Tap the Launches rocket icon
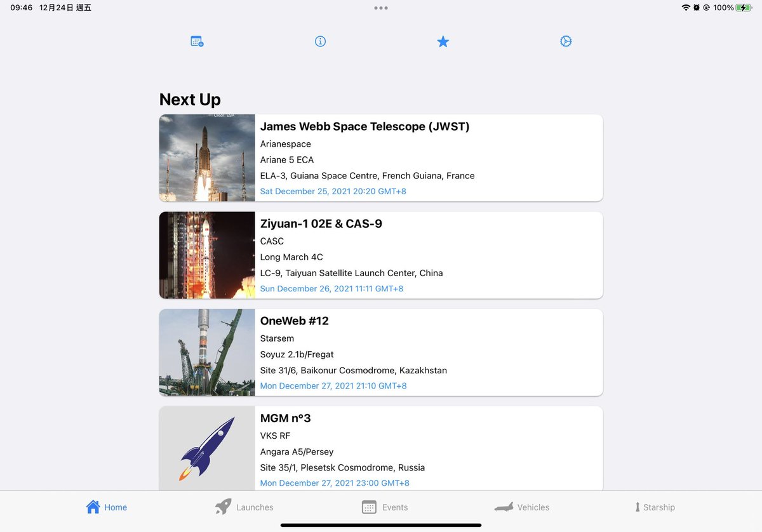The image size is (762, 532). tap(223, 507)
